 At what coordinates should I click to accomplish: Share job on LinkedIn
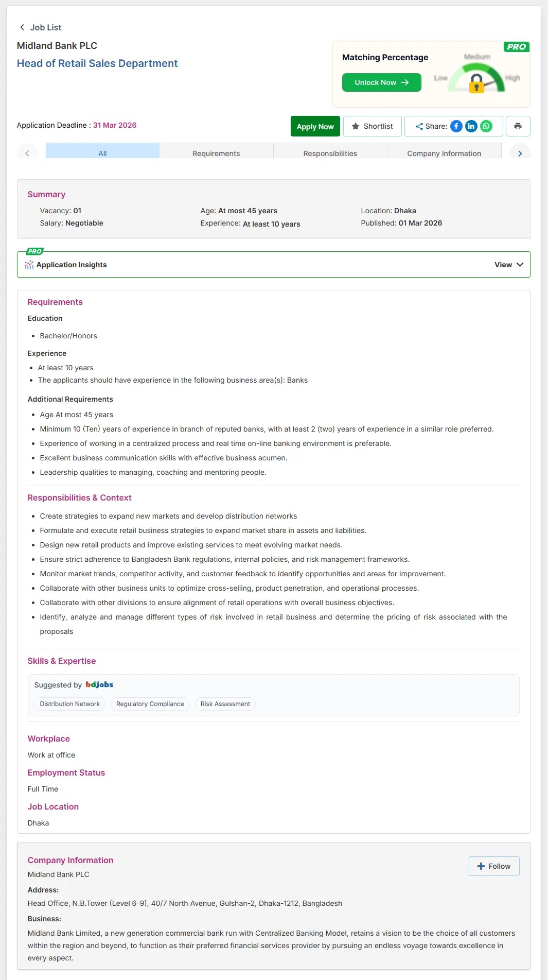(x=471, y=126)
